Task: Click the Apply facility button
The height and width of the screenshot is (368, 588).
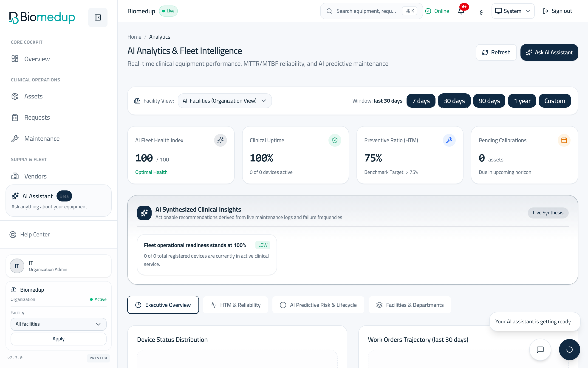Action: [58, 339]
